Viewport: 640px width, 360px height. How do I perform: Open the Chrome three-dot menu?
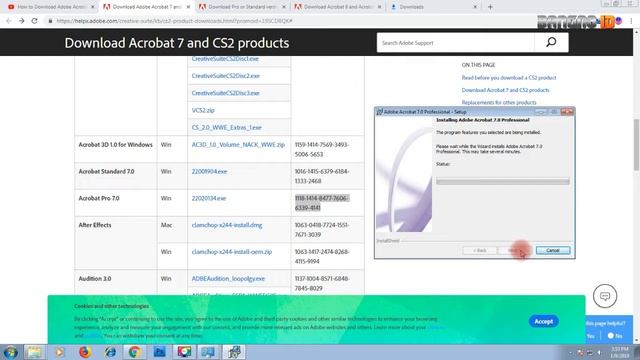coord(631,20)
